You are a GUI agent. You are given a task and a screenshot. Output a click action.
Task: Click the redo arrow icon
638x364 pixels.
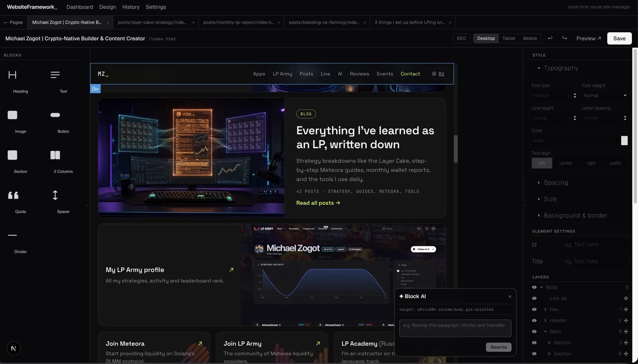click(565, 38)
